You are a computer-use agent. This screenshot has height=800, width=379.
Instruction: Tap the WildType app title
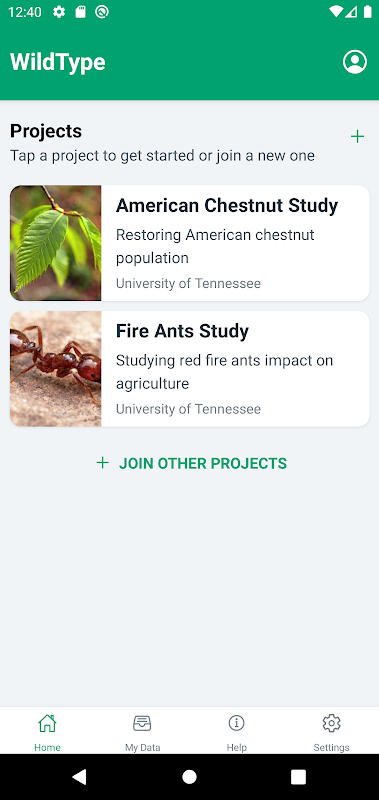point(58,62)
